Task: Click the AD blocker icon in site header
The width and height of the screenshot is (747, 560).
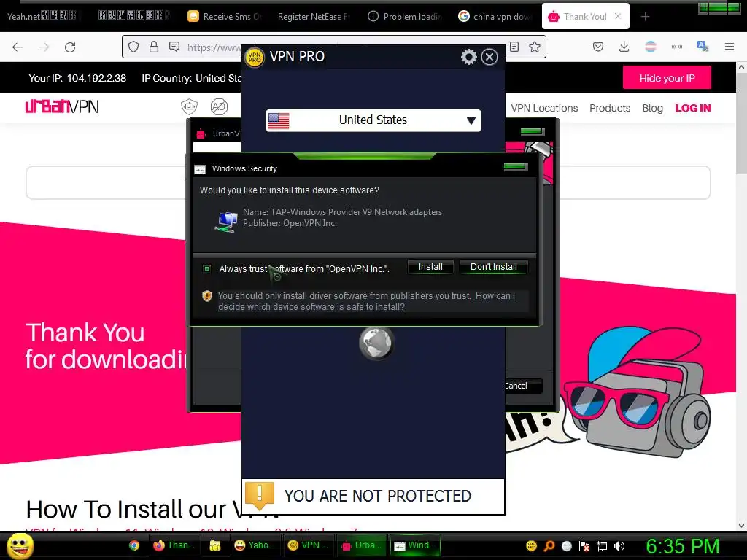Action: click(x=219, y=106)
